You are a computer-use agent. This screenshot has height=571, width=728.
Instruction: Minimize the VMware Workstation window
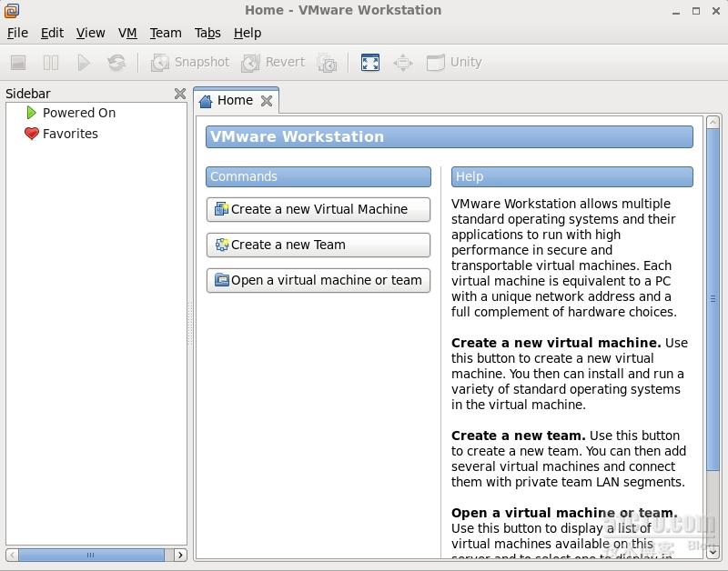(676, 11)
